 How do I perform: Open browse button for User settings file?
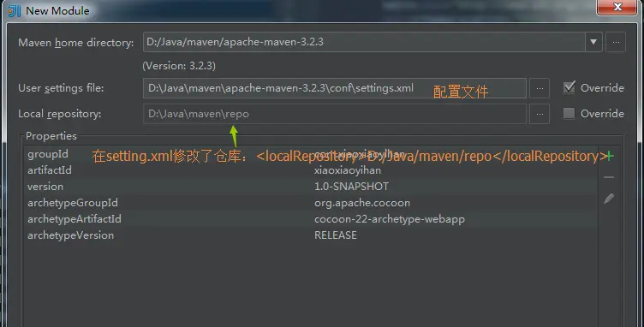(x=540, y=88)
